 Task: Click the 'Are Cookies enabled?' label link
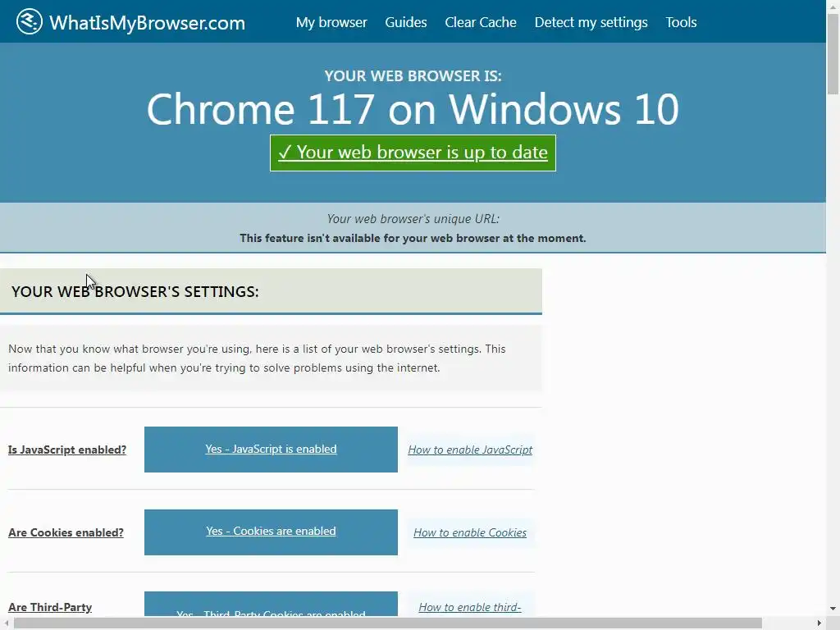tap(66, 532)
